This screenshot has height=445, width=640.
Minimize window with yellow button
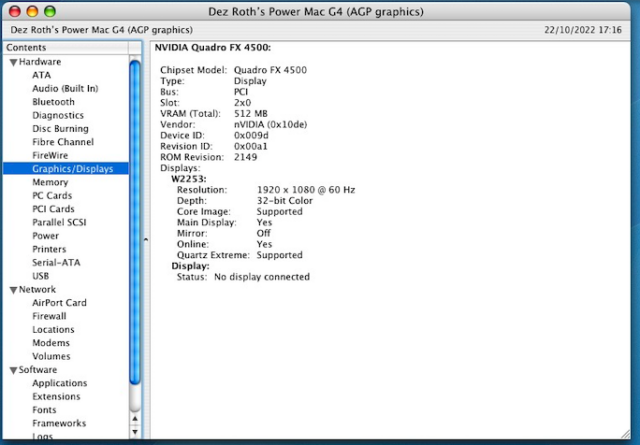pos(32,11)
